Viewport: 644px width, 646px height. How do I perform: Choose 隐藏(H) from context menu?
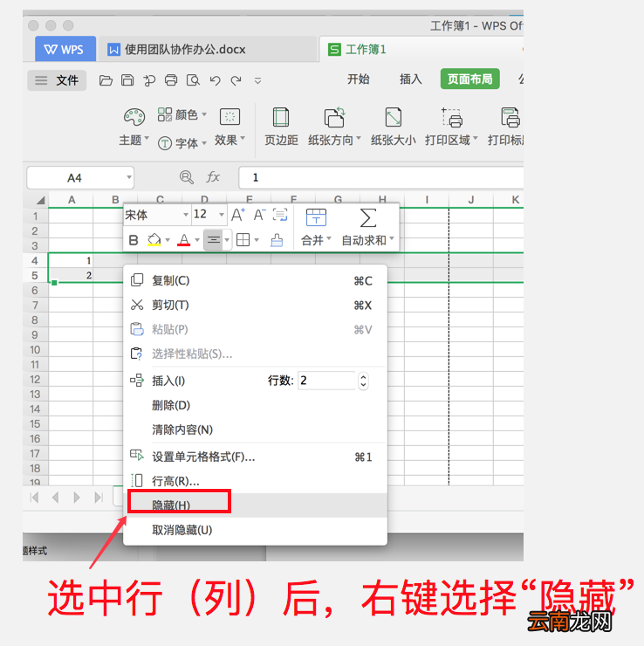pyautogui.click(x=255, y=505)
